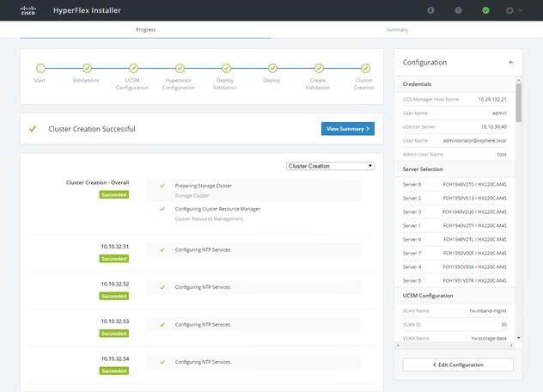
Task: Open the settings gear menu in header
Action: 509,10
